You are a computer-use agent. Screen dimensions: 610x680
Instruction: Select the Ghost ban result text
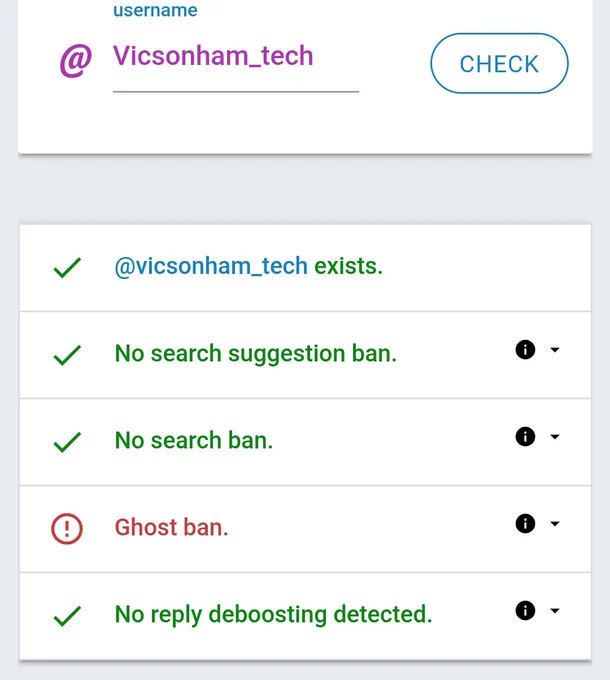[171, 527]
